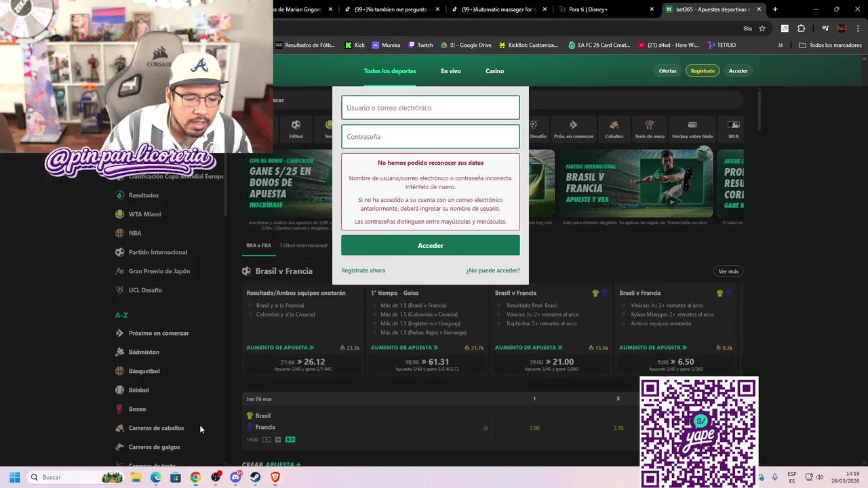
Task: Open Chrome's three-dot menu
Action: [x=856, y=28]
